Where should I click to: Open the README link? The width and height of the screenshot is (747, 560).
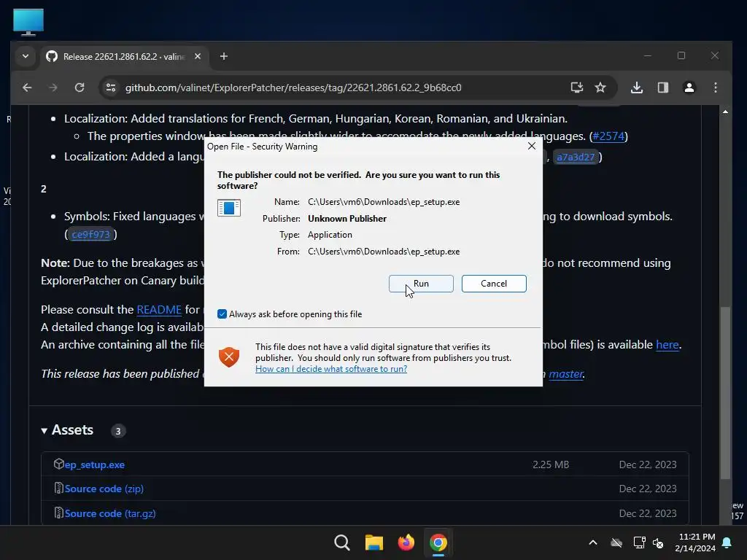(x=159, y=309)
